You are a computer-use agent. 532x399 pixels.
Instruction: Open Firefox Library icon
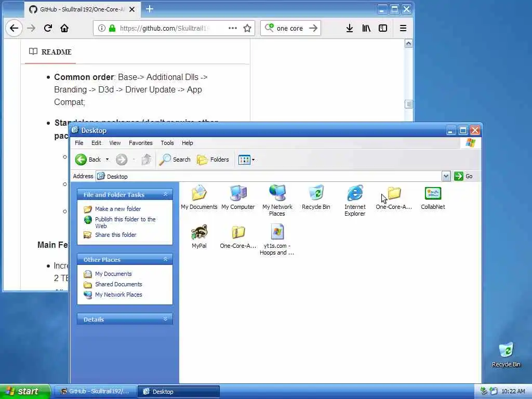point(366,28)
